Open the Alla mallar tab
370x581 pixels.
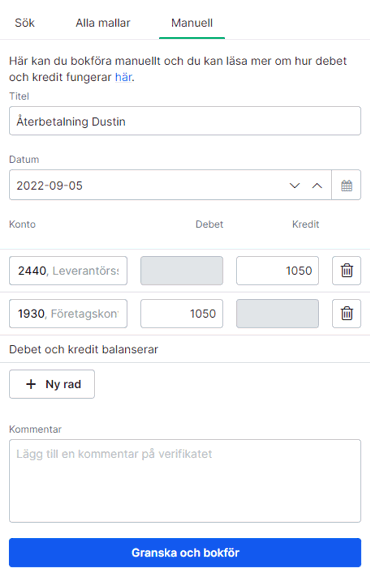pos(103,23)
